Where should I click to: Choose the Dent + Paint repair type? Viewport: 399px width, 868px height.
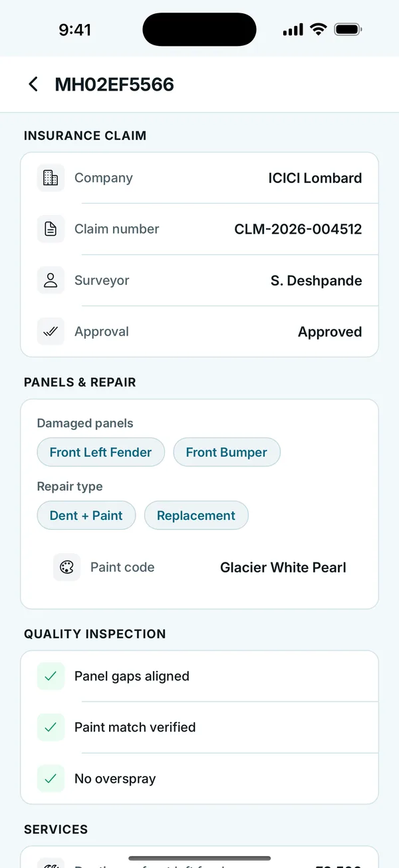click(86, 515)
